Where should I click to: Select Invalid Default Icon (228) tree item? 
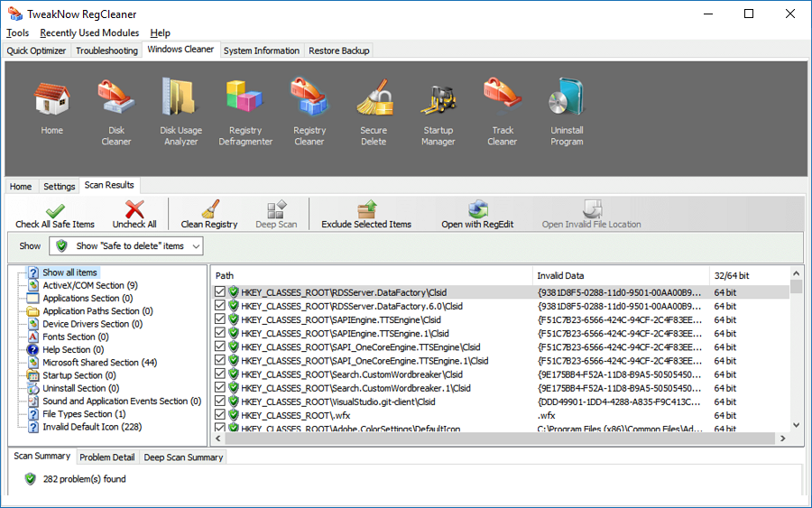point(92,427)
